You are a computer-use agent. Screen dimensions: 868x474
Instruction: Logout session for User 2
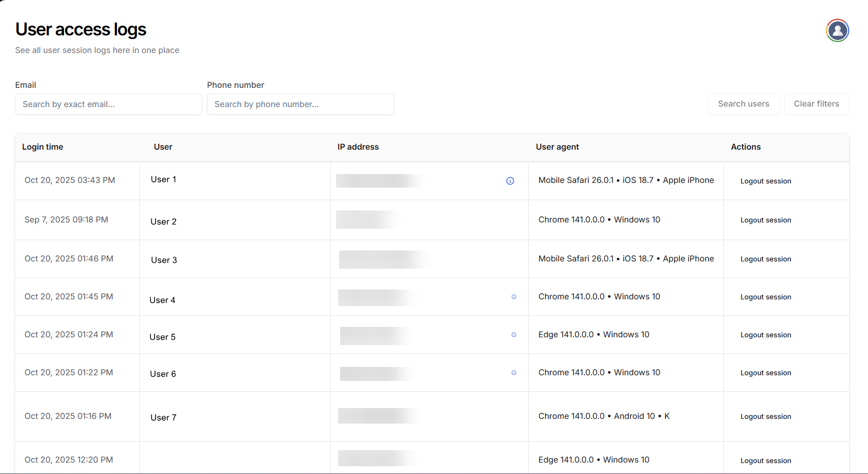[x=766, y=220]
